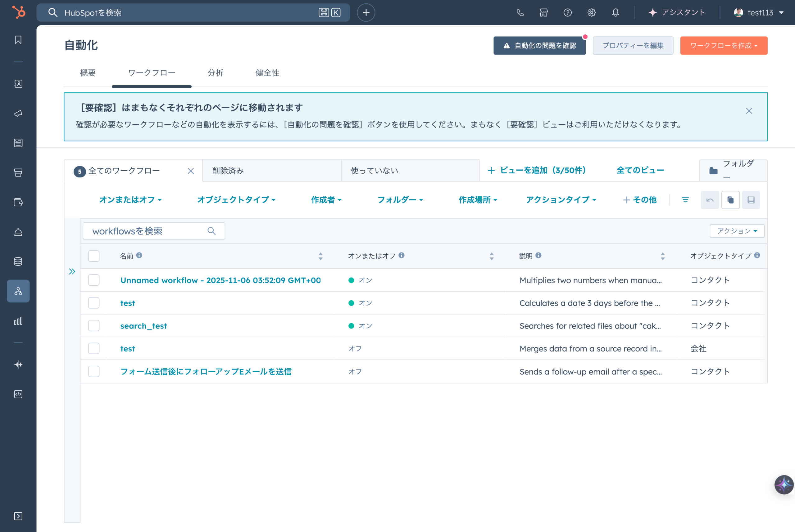The width and height of the screenshot is (795, 532).
Task: Expand the オンまたはオフ filter dropdown
Action: (x=130, y=200)
